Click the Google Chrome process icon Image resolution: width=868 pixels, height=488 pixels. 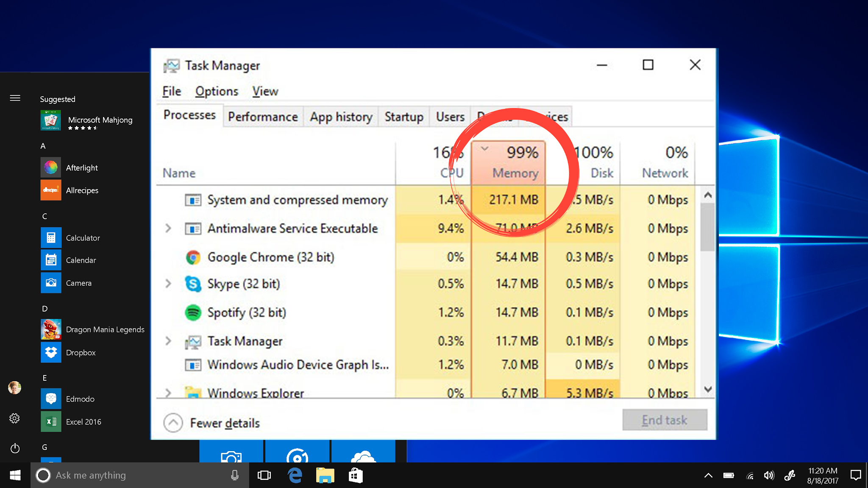(x=193, y=257)
